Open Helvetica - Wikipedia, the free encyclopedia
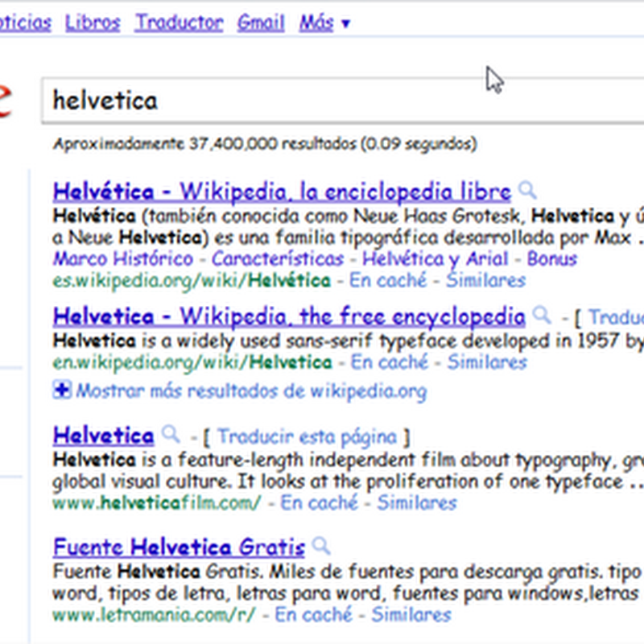Screen dimensions: 644x644 point(289,315)
